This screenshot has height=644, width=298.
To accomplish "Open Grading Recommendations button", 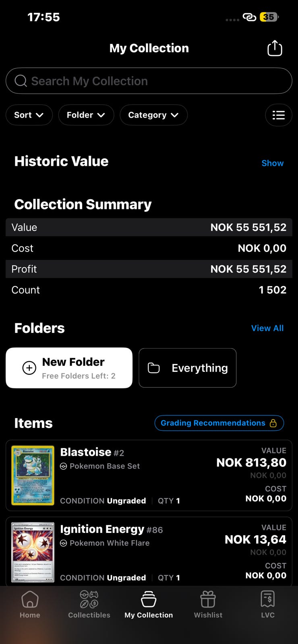I will [x=213, y=423].
